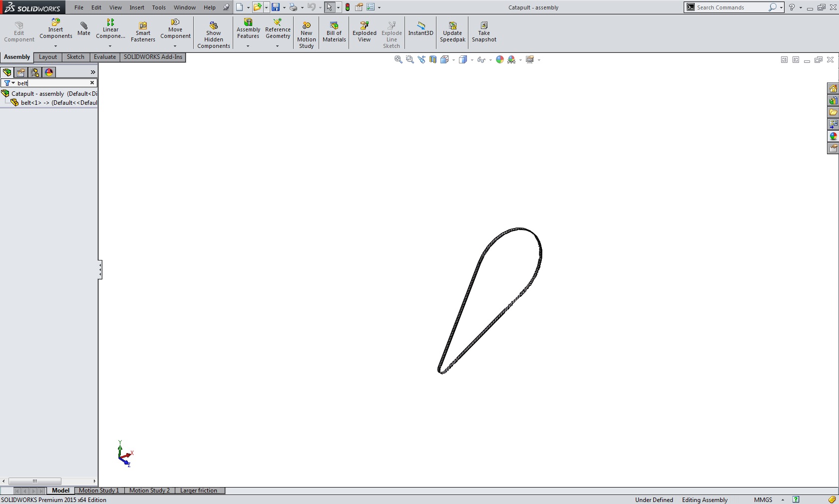Screen dimensions: 839x504
Task: Toggle the rebuild traffic light icon
Action: [348, 7]
